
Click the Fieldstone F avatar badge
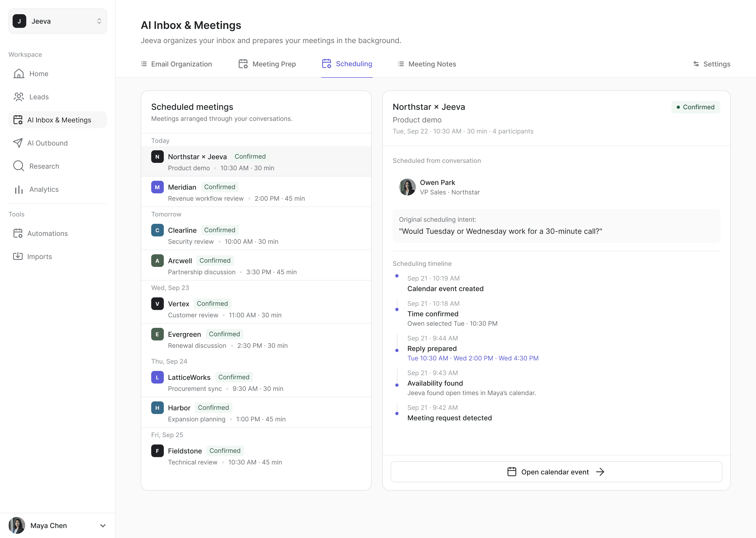pyautogui.click(x=157, y=451)
